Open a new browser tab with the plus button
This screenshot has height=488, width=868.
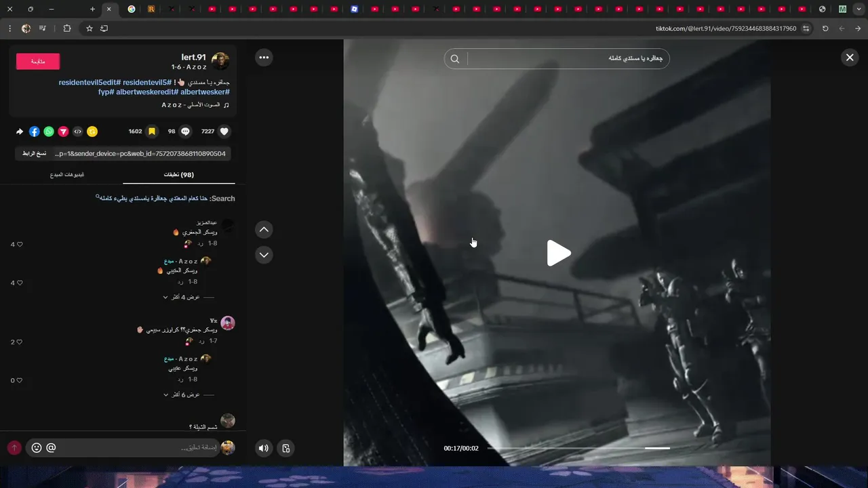pos(92,9)
